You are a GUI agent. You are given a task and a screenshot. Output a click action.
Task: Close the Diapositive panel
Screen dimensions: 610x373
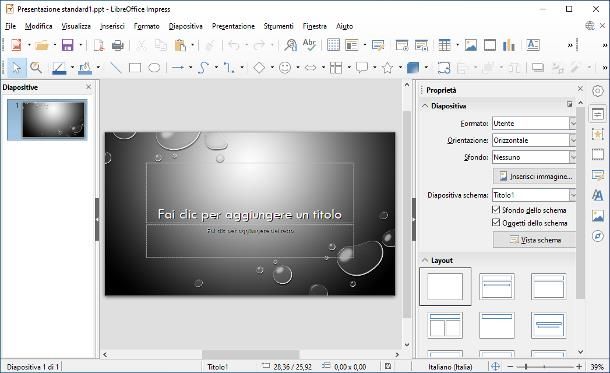point(89,87)
